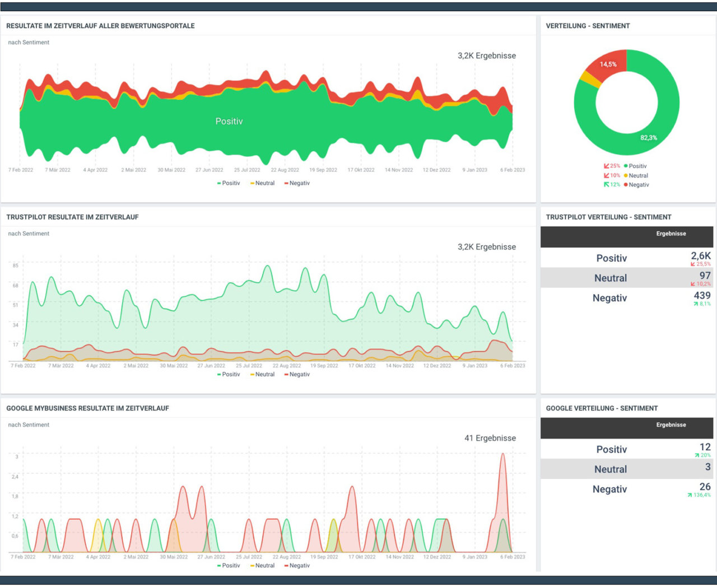Select the Neutral row in the Google sentiment table

(611, 469)
